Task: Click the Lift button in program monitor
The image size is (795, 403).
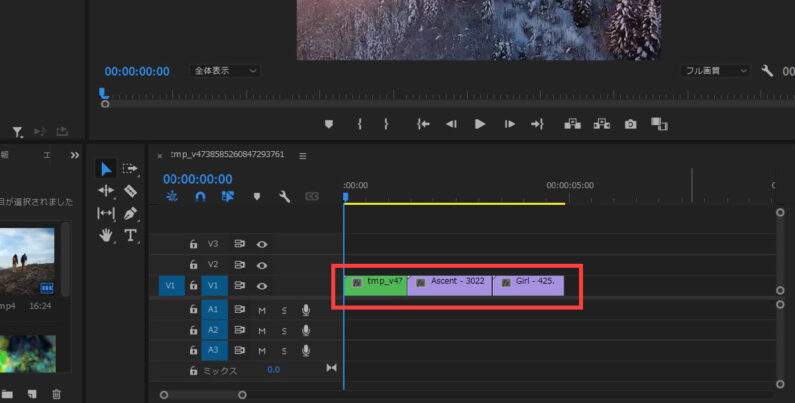Action: coord(573,124)
